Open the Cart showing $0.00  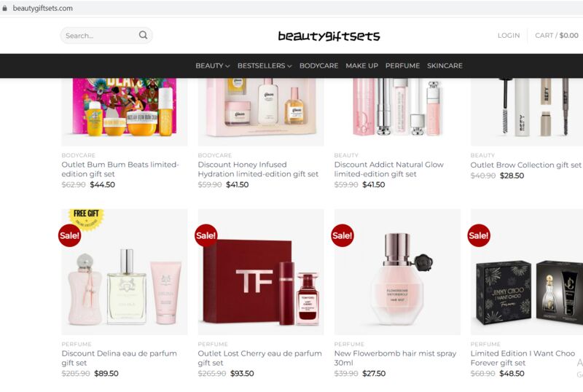click(557, 35)
